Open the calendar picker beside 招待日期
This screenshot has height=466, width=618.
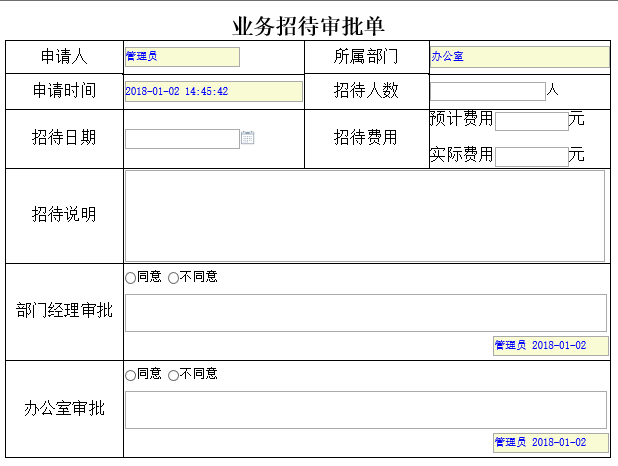(x=248, y=138)
